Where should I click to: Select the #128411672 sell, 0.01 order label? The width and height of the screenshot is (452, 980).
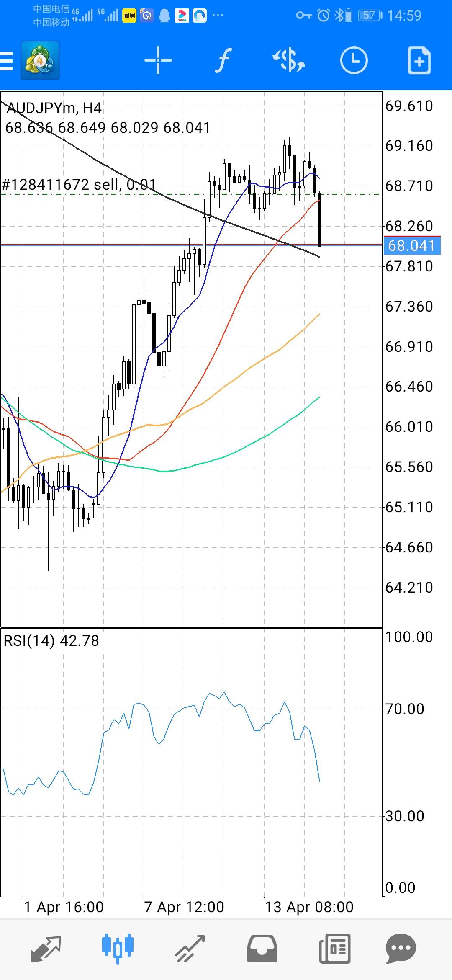(79, 184)
